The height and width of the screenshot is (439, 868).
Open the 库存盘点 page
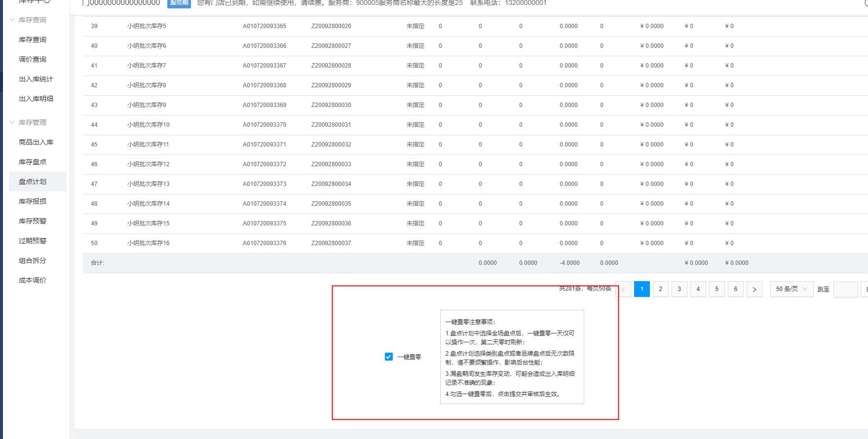pyautogui.click(x=33, y=162)
